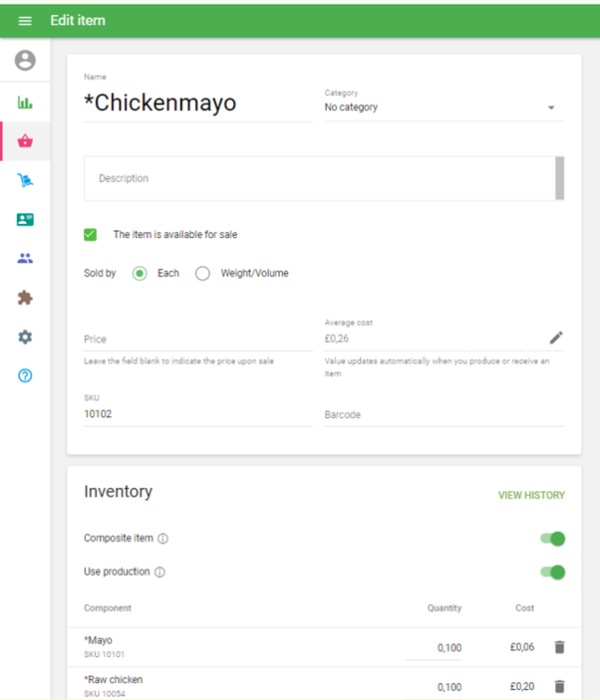
Task: Open the Integrations puzzle icon
Action: [25, 298]
